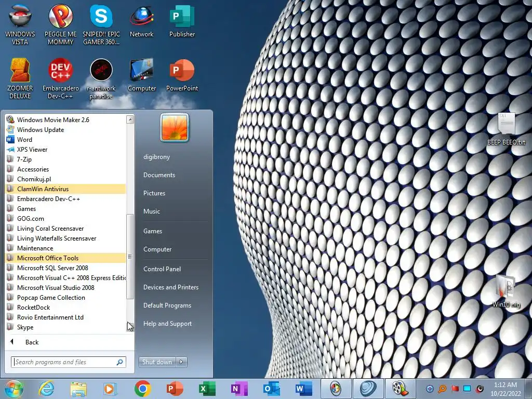Click the Windows Start orb

pyautogui.click(x=14, y=389)
